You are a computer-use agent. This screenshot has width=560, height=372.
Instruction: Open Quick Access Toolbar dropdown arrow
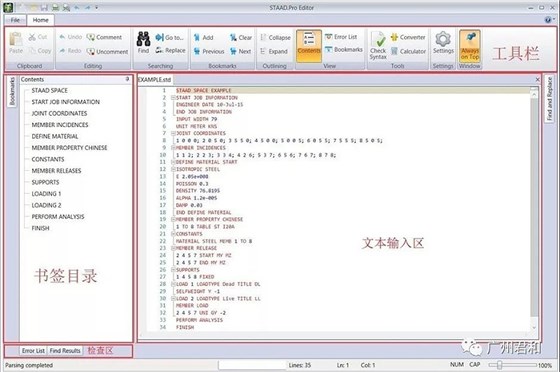pos(96,7)
